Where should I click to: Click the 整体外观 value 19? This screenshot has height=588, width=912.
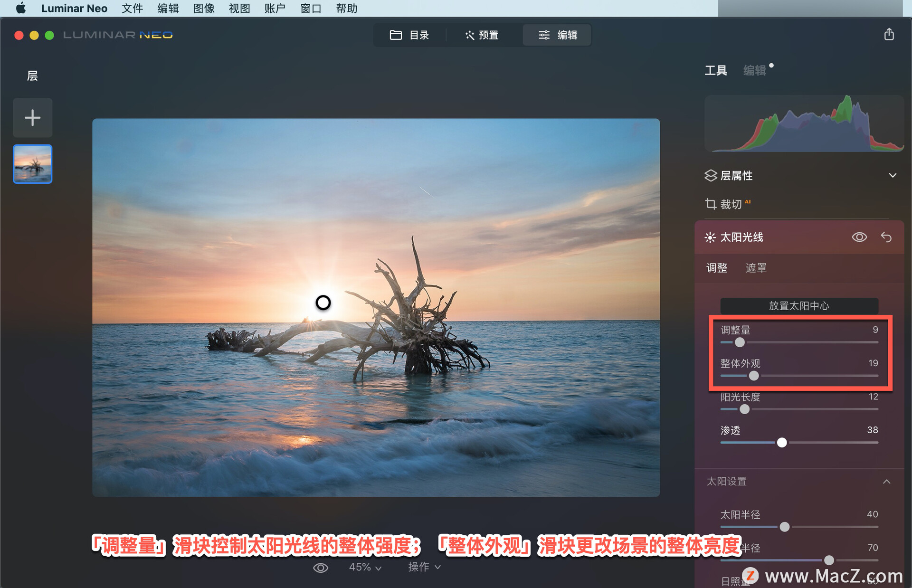(873, 363)
